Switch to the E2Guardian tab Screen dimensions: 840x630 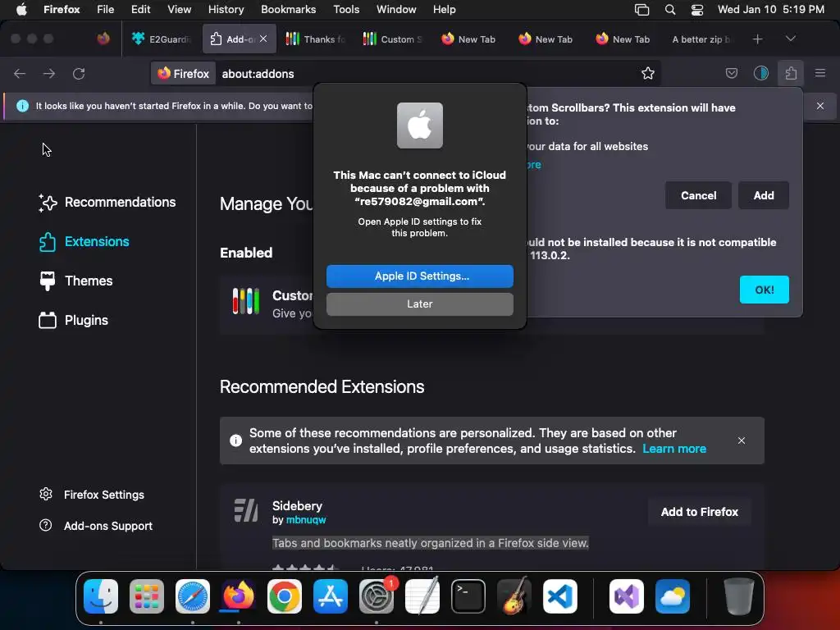(x=162, y=39)
